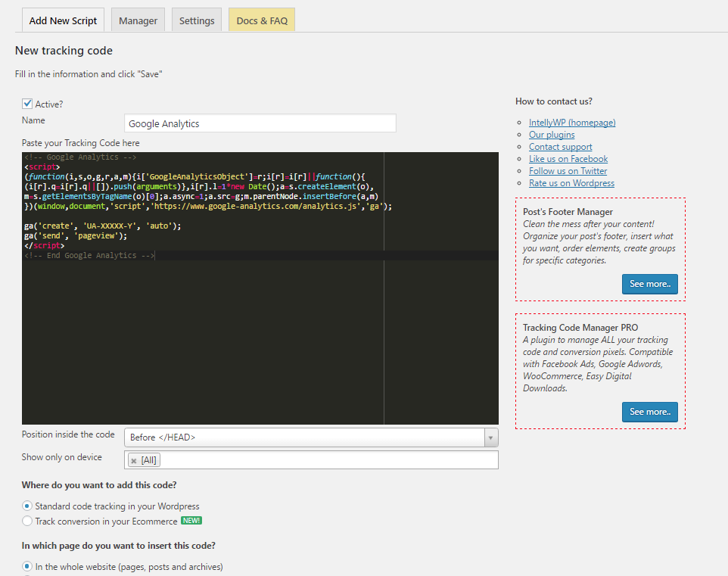Image resolution: width=728 pixels, height=576 pixels.
Task: Select the Add New Script tab
Action: (x=63, y=20)
